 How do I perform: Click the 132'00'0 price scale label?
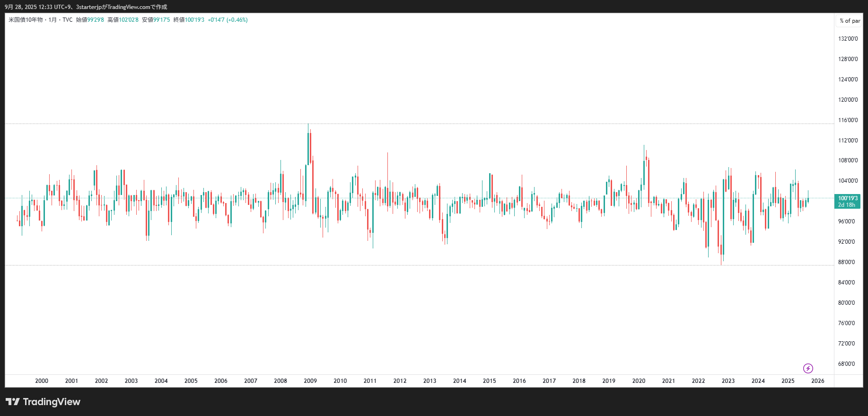(848, 39)
